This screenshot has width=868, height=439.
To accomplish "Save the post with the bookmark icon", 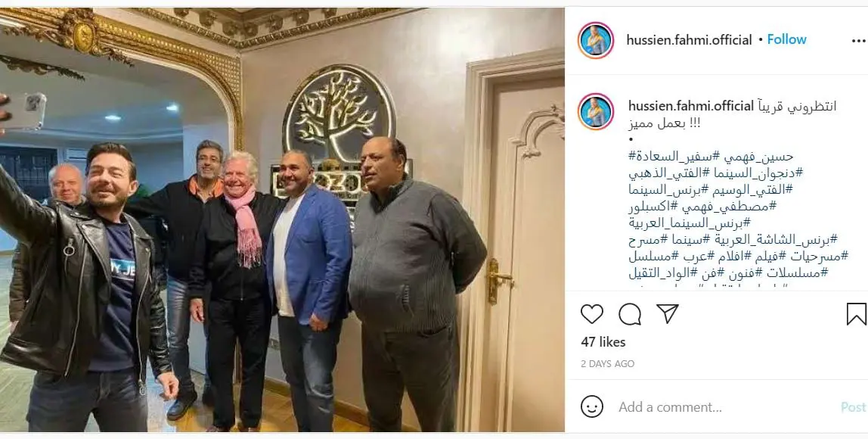I will 856,314.
